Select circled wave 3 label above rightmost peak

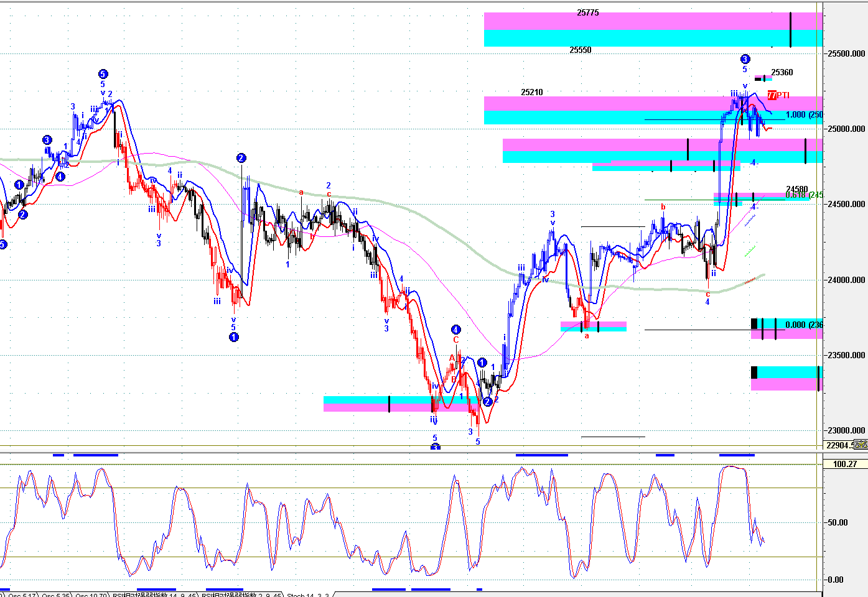click(745, 59)
